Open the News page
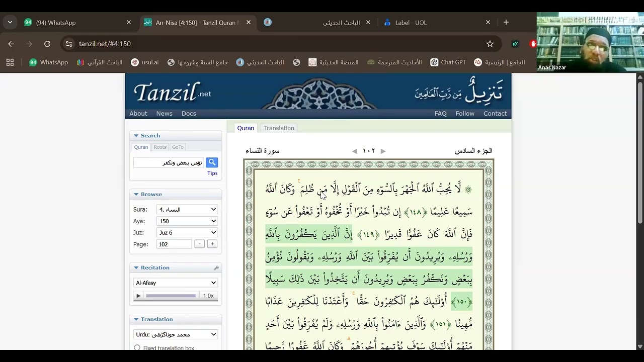Viewport: 644px width, 362px height. (164, 114)
